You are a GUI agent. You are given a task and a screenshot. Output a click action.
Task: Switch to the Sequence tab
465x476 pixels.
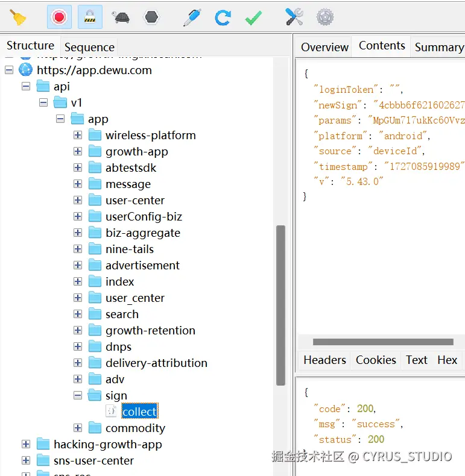[89, 47]
